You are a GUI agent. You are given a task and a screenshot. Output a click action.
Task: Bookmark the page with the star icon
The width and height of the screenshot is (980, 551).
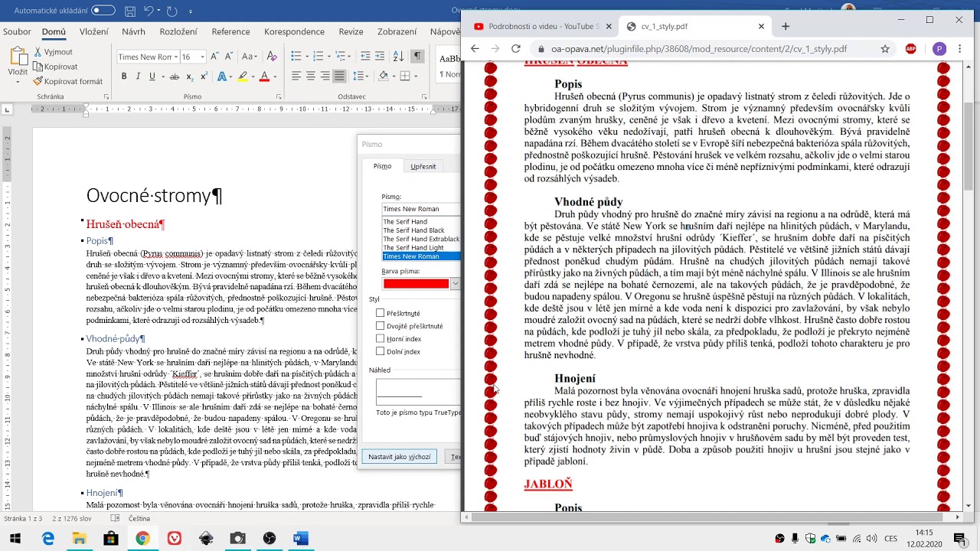point(885,49)
